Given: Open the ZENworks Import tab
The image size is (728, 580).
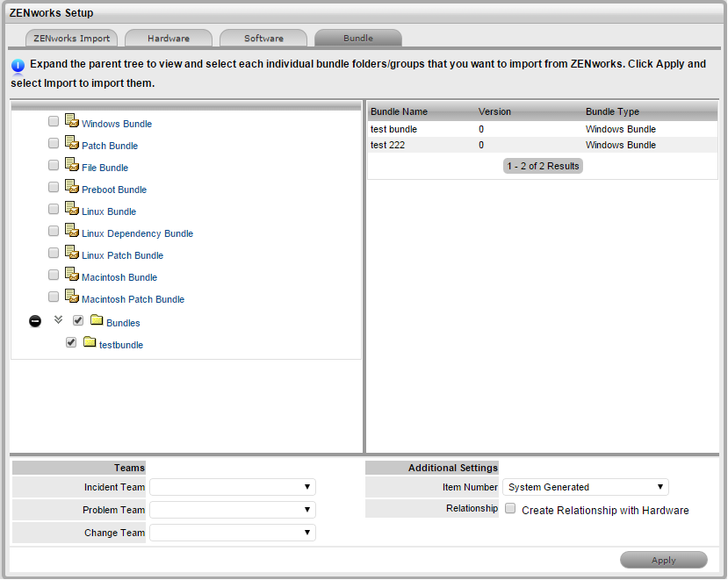Looking at the screenshot, I should click(x=72, y=39).
